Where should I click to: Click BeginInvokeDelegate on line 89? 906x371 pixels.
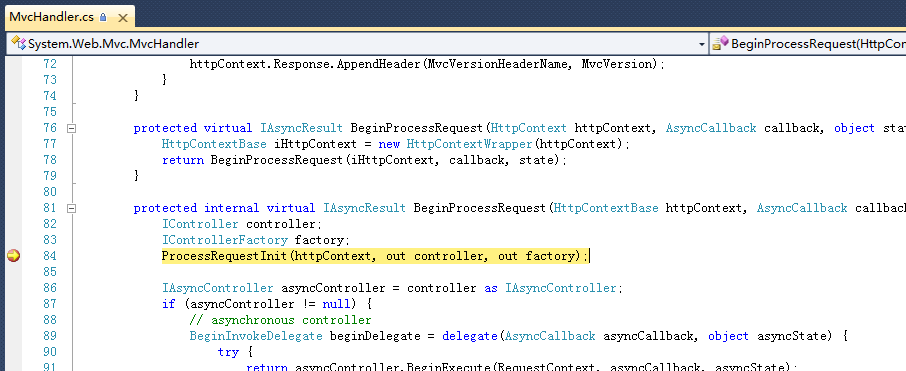(x=256, y=336)
